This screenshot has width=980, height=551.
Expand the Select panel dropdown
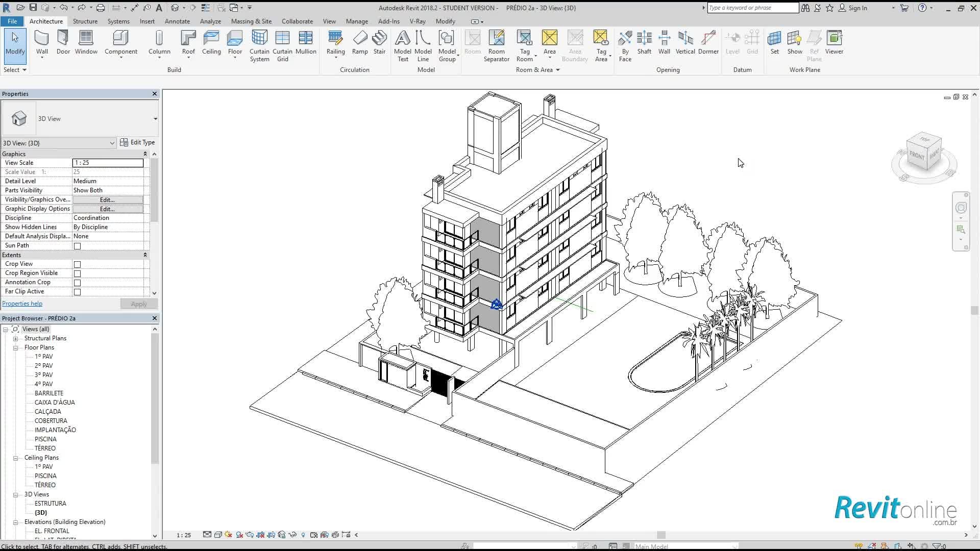pyautogui.click(x=15, y=70)
